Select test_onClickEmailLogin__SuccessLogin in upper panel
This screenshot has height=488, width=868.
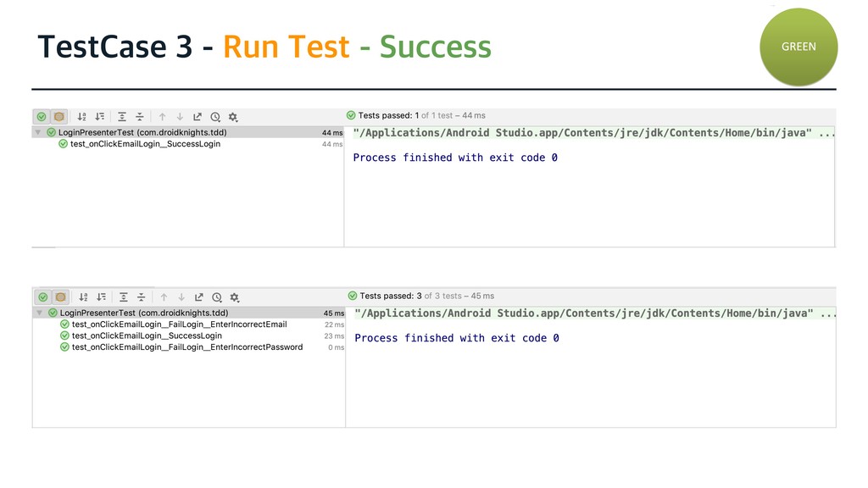145,144
